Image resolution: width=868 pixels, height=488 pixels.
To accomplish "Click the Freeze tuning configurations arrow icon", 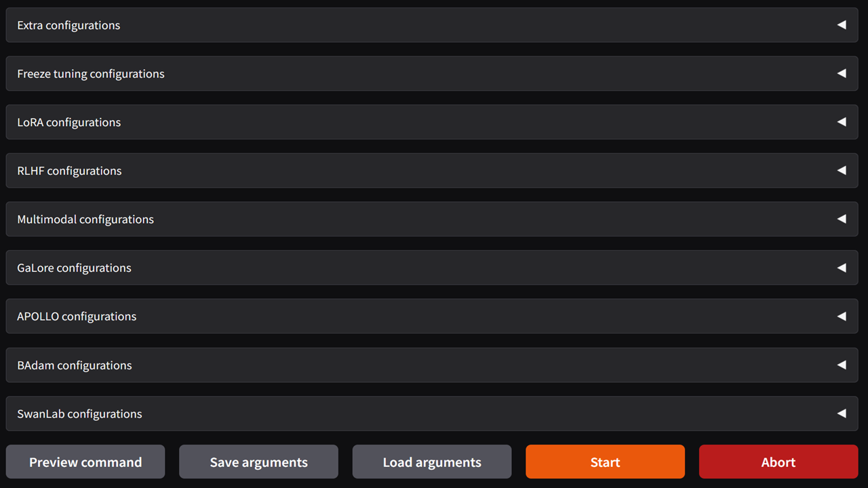I will point(842,73).
